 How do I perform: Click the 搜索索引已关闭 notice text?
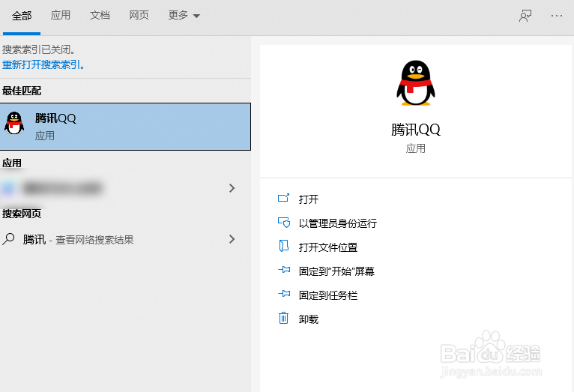38,49
